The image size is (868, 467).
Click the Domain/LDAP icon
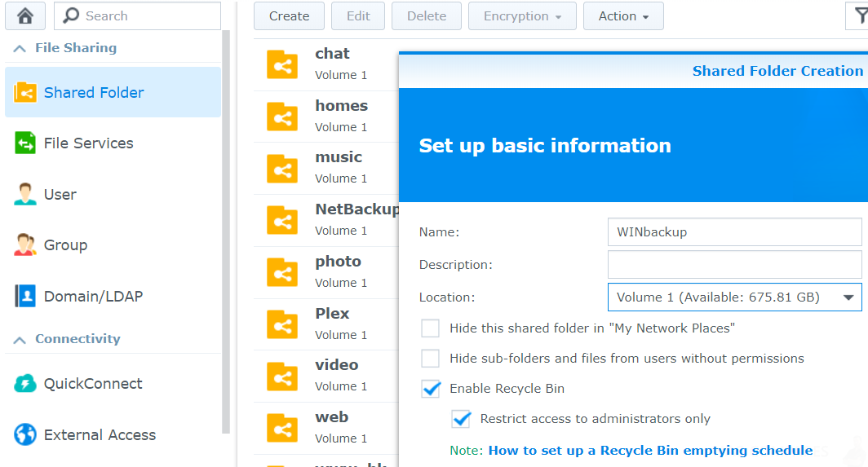coord(25,296)
